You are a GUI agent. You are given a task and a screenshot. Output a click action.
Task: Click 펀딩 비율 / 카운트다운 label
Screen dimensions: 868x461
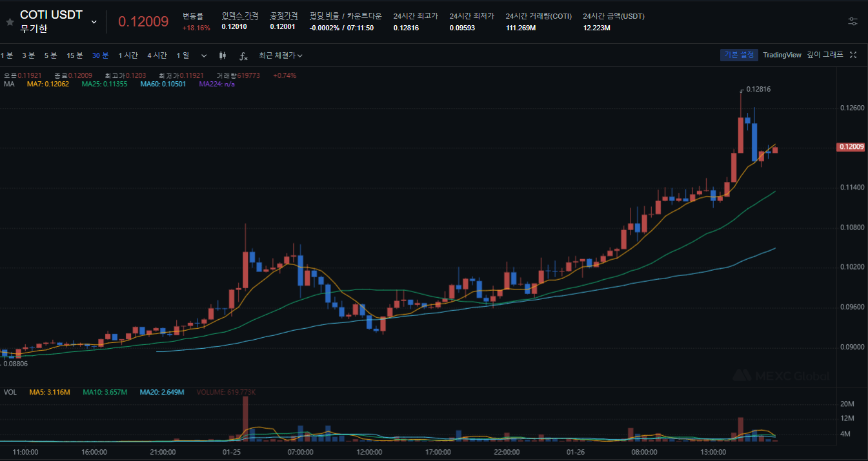click(346, 15)
